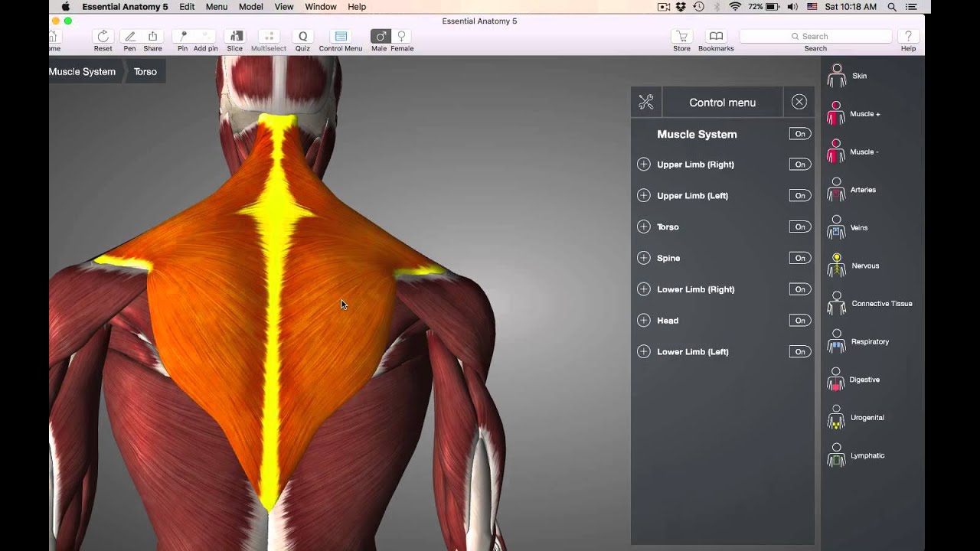This screenshot has width=980, height=551.
Task: Expand the Torso group
Action: pyautogui.click(x=644, y=227)
